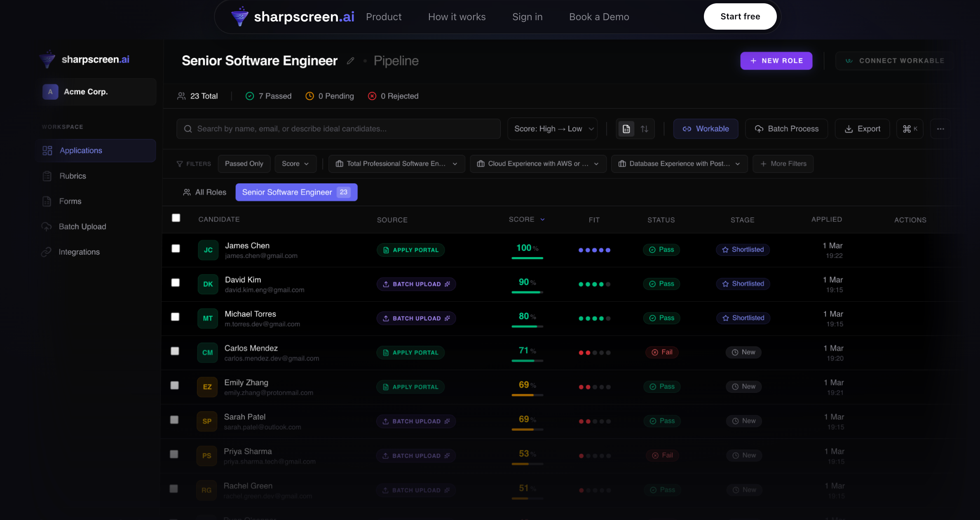Switch to the All Roles tab
This screenshot has height=520, width=980.
205,192
